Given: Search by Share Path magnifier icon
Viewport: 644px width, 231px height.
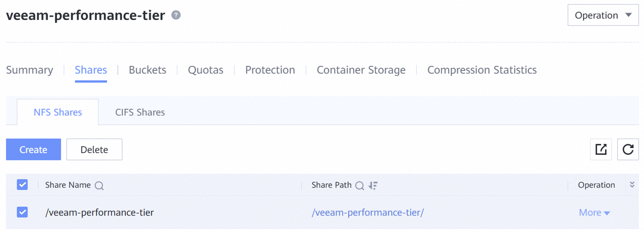Looking at the screenshot, I should click(360, 185).
